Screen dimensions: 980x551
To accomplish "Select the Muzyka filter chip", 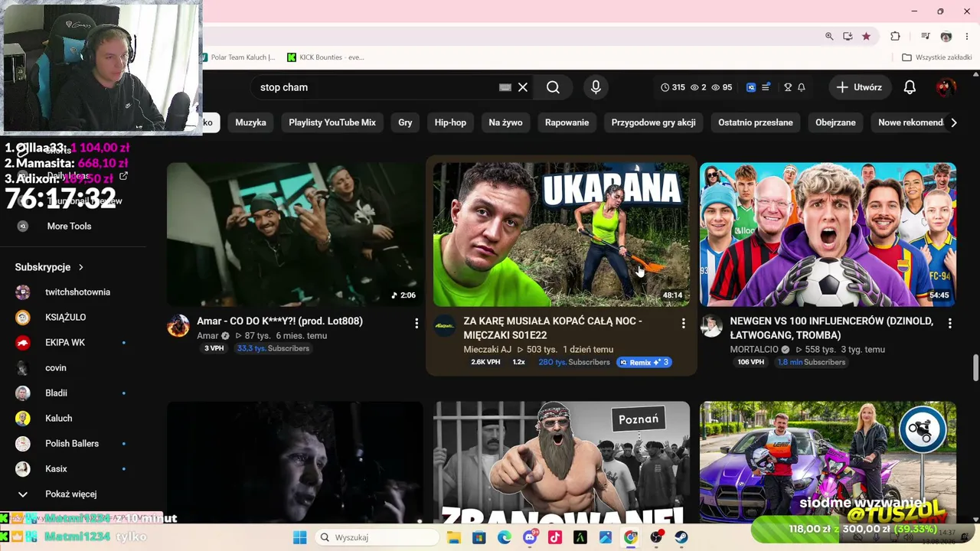I will [250, 122].
